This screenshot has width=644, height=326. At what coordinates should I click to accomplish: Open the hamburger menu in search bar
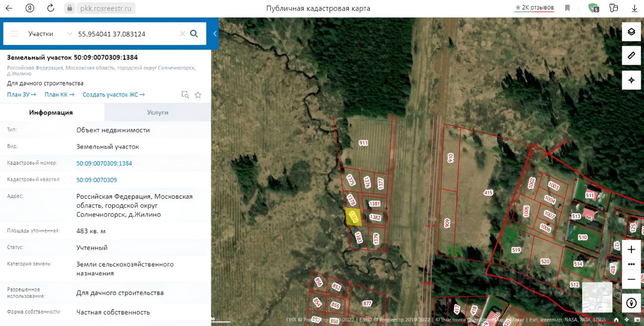(15, 34)
